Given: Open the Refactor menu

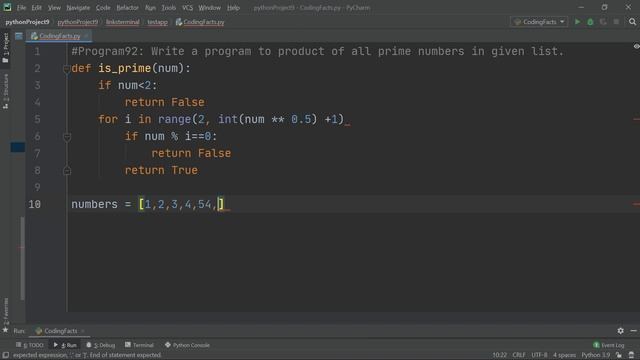Looking at the screenshot, I should [127, 8].
